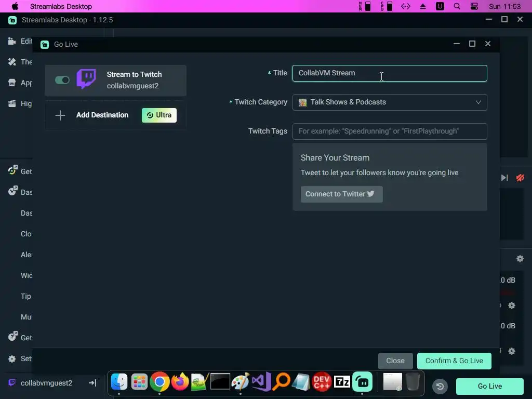Image resolution: width=532 pixels, height=399 pixels.
Task: Open App Store in the Streamlabs sidebar
Action: click(x=20, y=83)
